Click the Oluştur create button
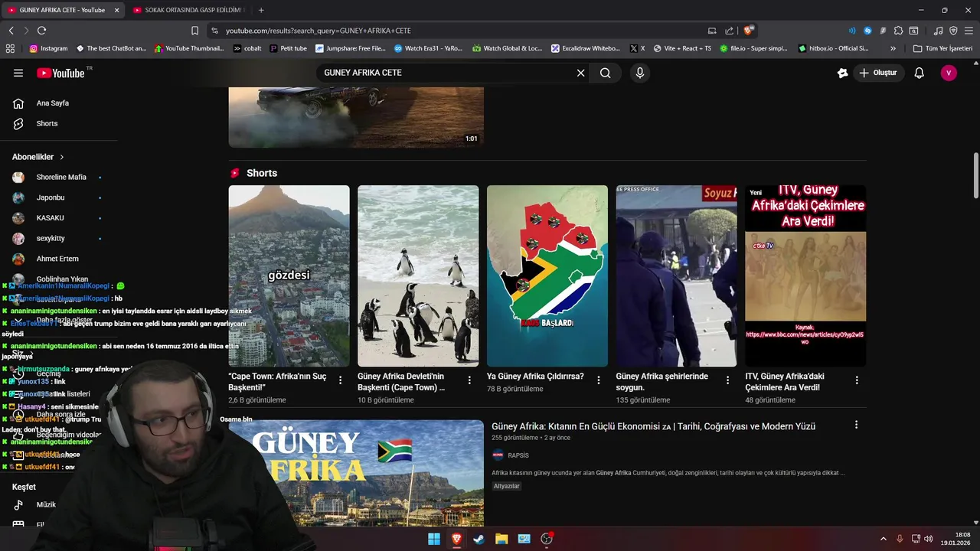 [878, 73]
